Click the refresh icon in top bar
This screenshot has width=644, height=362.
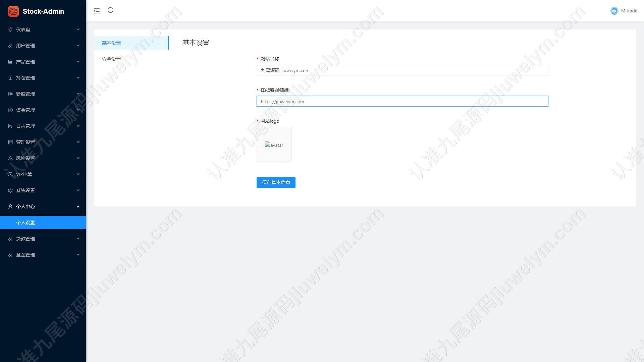coord(110,10)
